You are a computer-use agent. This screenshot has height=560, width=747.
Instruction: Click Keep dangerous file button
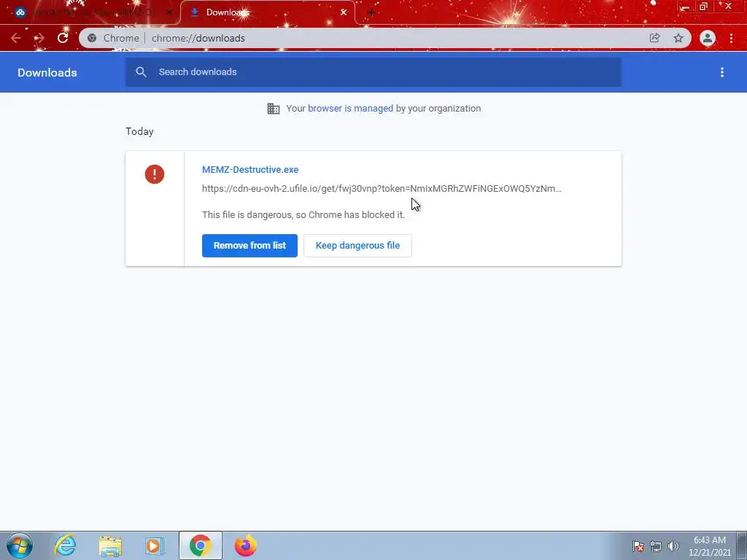point(357,246)
